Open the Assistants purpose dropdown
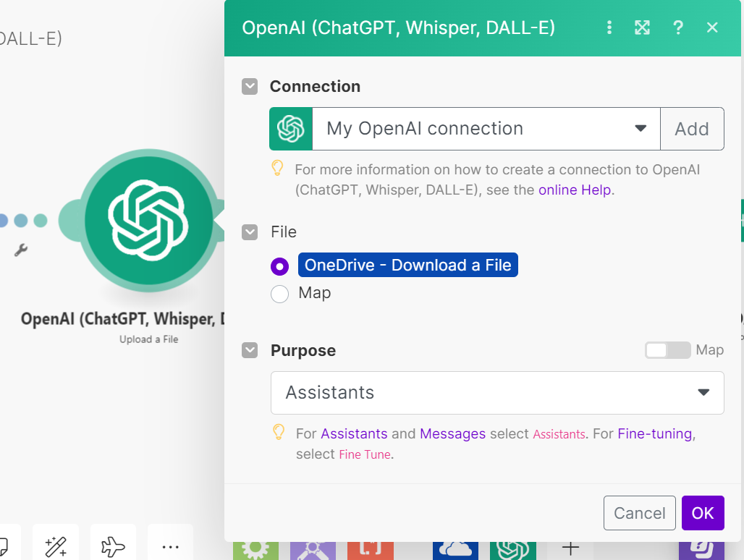 497,393
